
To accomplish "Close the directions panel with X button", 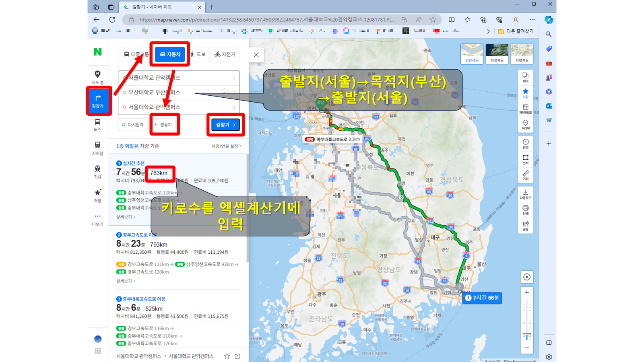I will click(256, 55).
